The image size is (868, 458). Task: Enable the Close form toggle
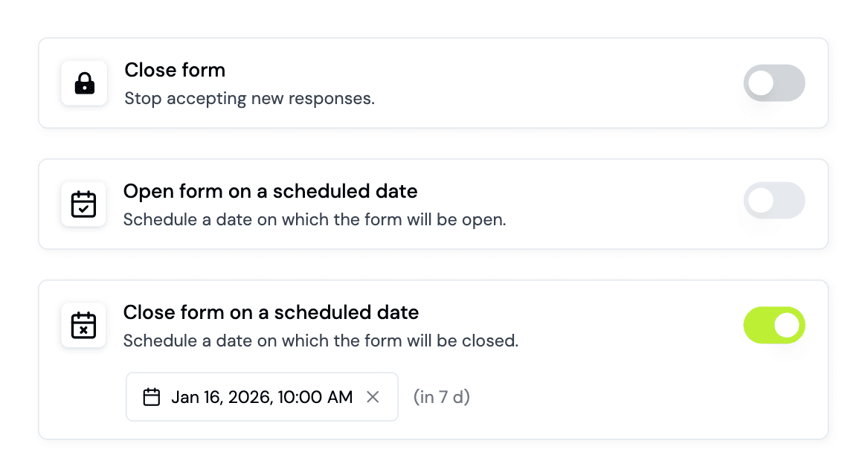[774, 83]
